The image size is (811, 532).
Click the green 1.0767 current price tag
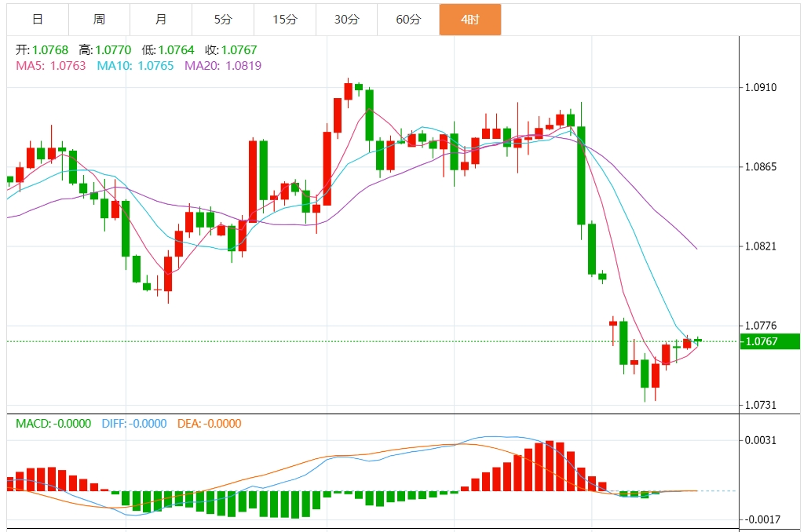tap(769, 341)
